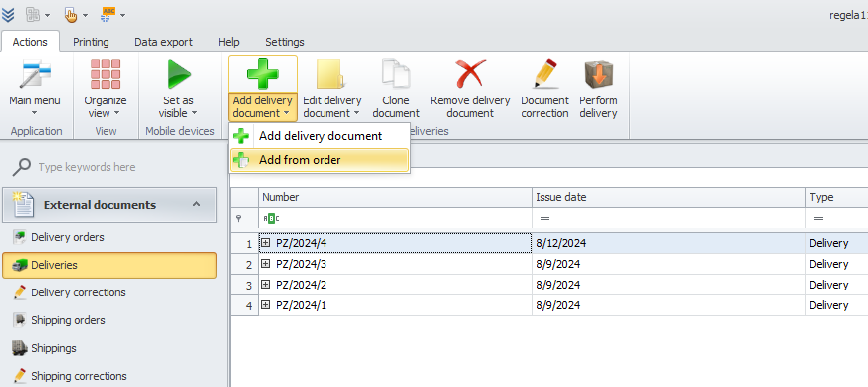Click the filter row pin icon
Screen dimensions: 868x387
point(239,219)
